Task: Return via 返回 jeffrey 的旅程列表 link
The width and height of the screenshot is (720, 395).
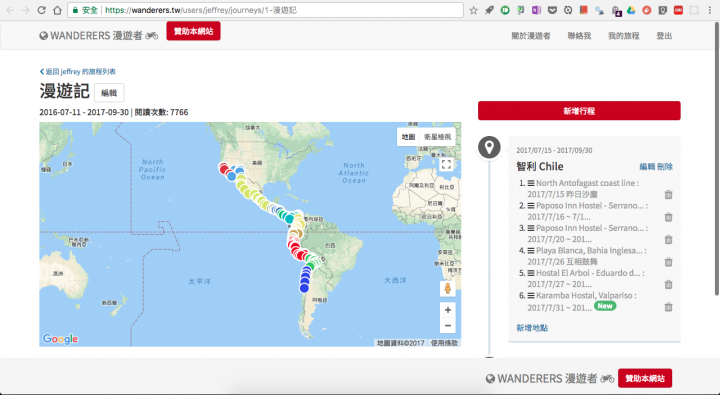Action: 78,72
